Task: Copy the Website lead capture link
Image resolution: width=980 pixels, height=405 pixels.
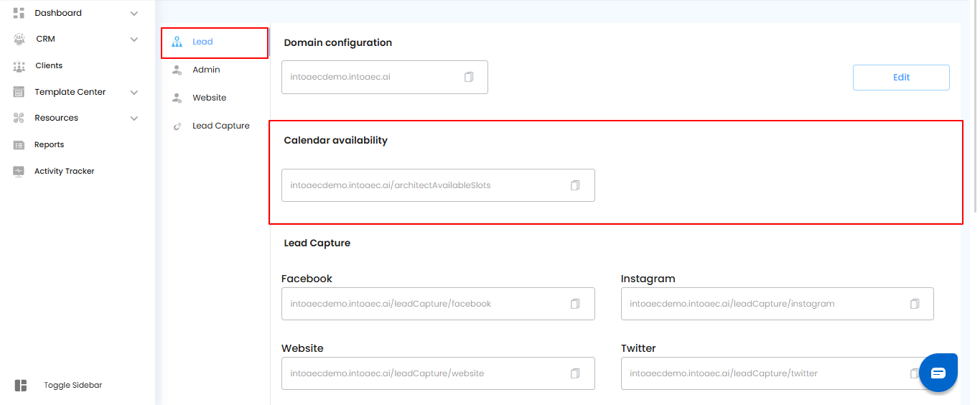Action: [575, 373]
